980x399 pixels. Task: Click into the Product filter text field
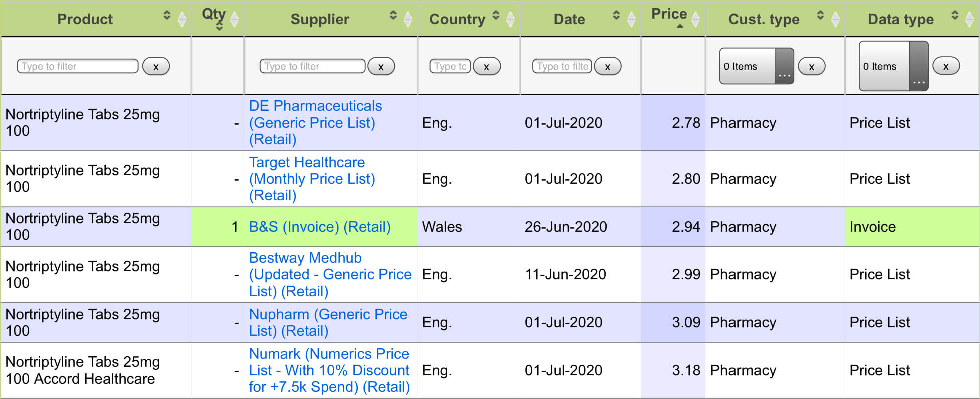point(77,66)
